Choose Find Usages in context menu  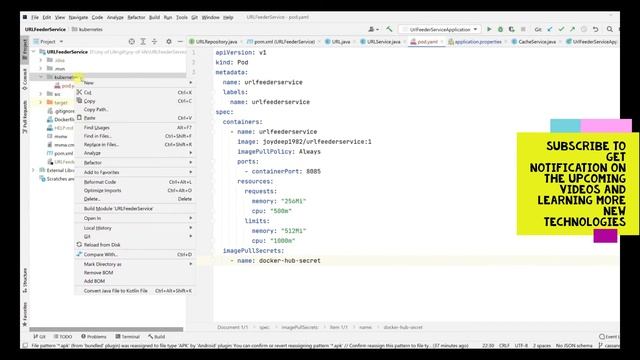tap(135, 128)
